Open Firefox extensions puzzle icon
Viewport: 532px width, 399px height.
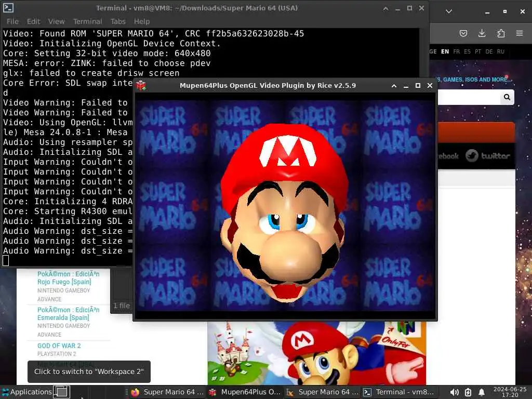pyautogui.click(x=501, y=33)
